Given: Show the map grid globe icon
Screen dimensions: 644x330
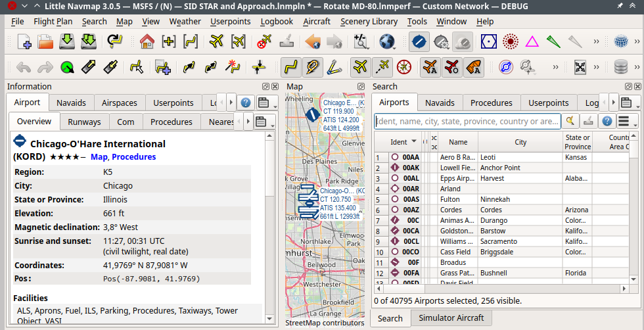Looking at the screenshot, I should pos(621,41).
